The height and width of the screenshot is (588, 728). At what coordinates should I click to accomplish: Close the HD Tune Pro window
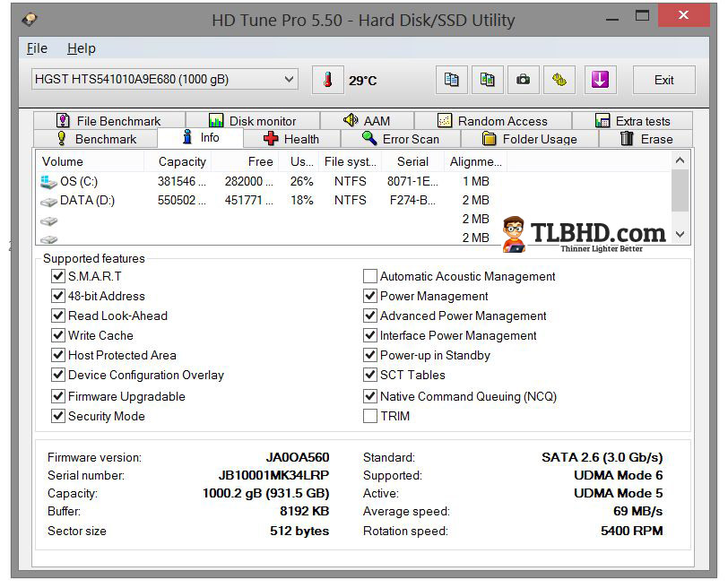point(683,15)
